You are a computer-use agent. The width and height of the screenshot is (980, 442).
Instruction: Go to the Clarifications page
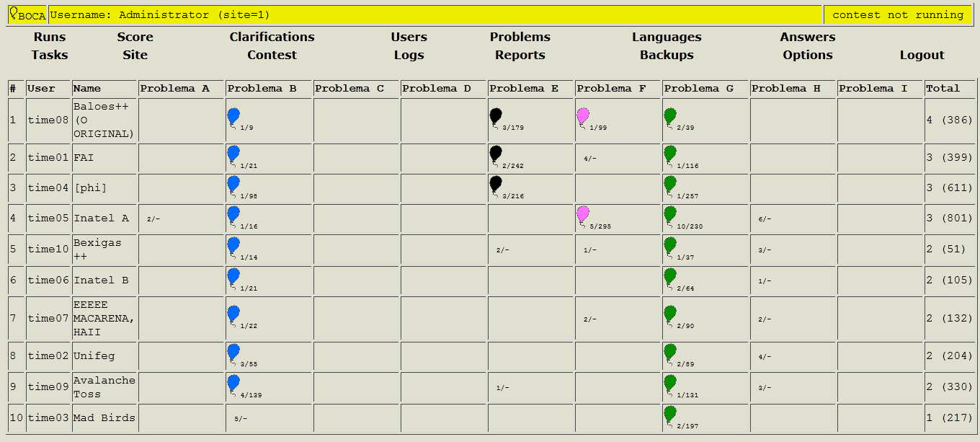click(272, 37)
